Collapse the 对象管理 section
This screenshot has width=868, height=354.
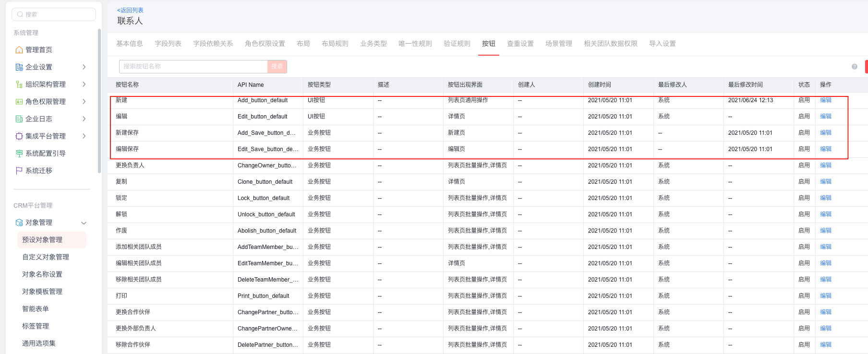(84, 223)
